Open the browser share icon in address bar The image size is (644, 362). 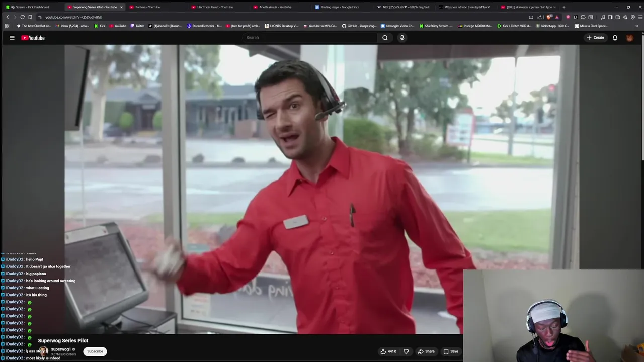tap(539, 17)
